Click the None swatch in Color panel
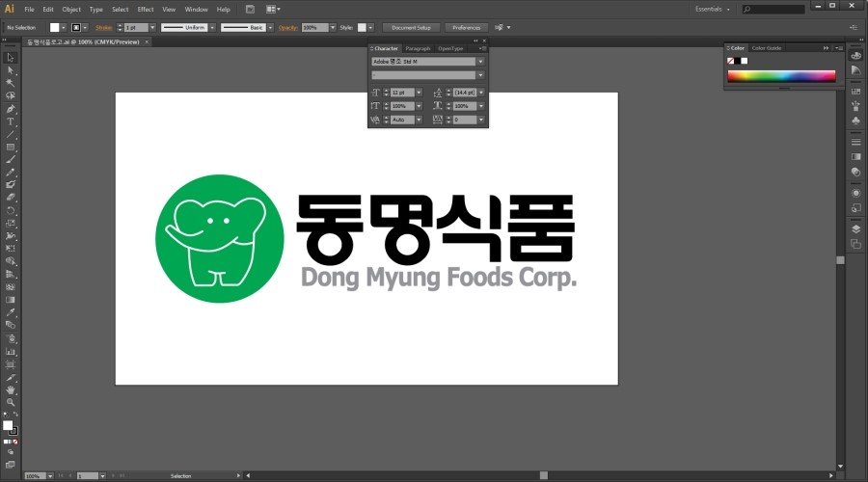868x482 pixels. (731, 61)
